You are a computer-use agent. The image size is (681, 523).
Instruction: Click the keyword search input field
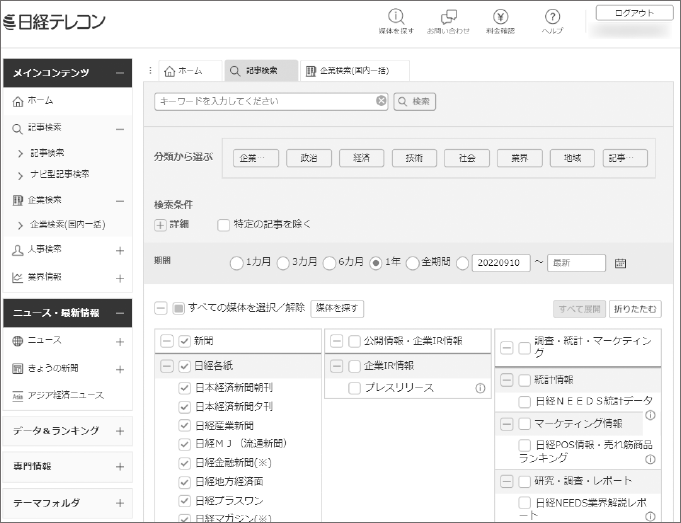pos(265,101)
